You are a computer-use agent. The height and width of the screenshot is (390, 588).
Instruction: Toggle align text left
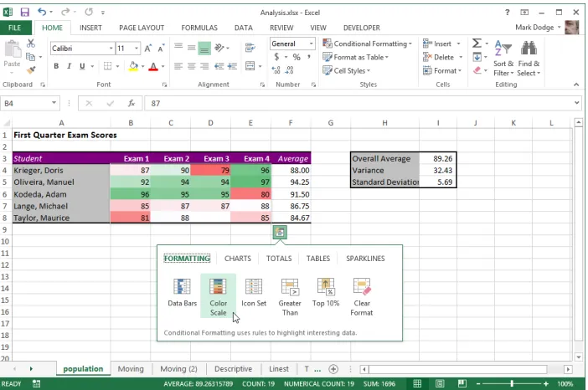[178, 66]
